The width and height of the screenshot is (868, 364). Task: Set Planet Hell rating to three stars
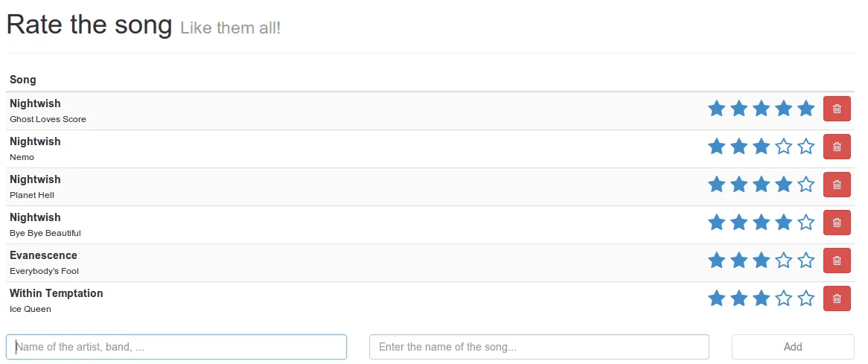(x=761, y=185)
